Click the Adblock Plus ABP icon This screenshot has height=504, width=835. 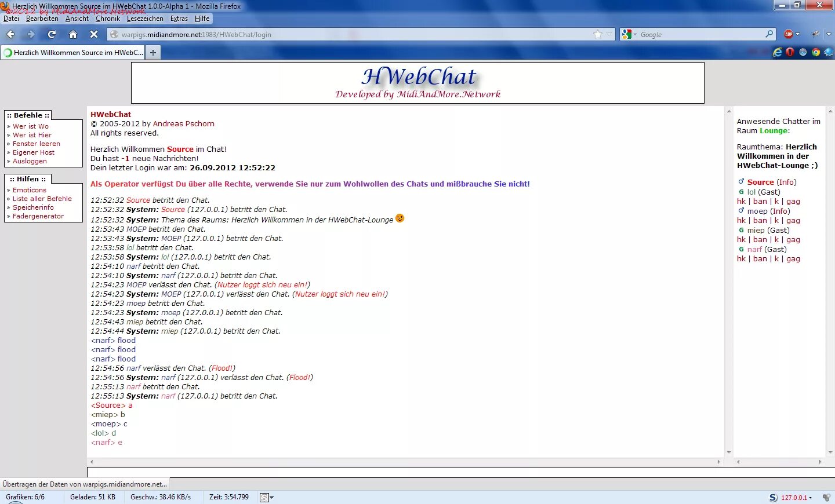click(789, 34)
